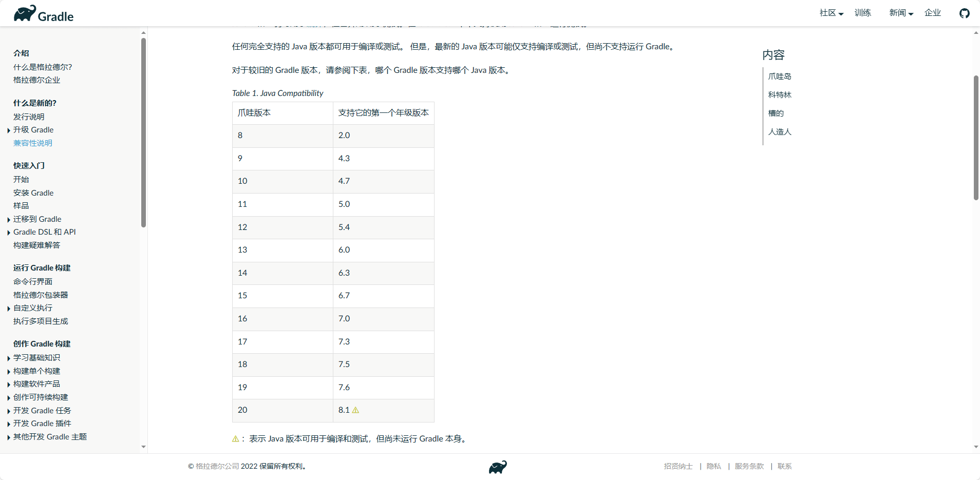Viewport: 980px width, 480px height.
Task: Click main page scrollbar down arrow
Action: (976, 447)
